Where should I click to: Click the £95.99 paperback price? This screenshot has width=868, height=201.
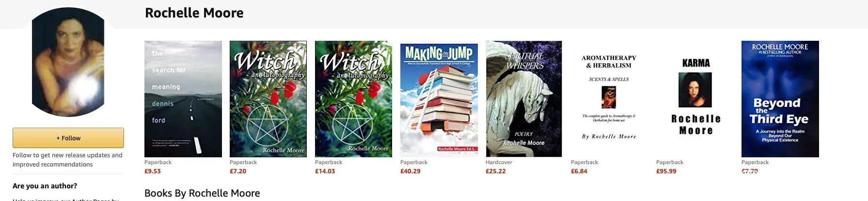(666, 171)
